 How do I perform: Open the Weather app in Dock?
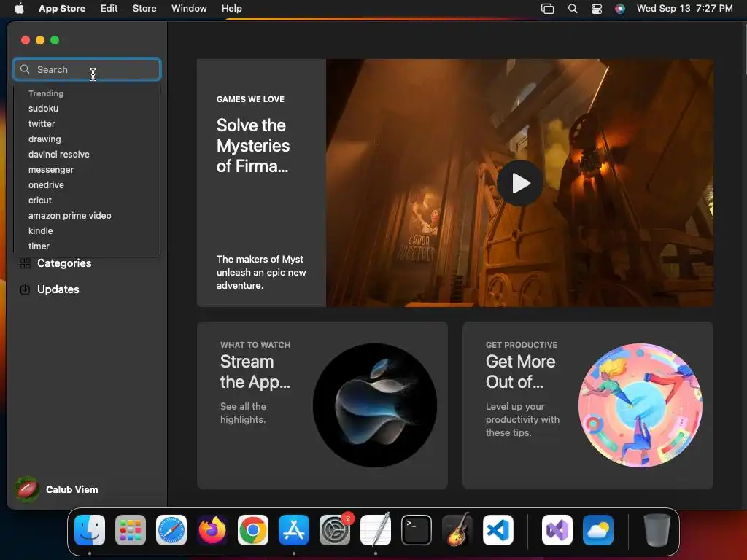tap(598, 530)
